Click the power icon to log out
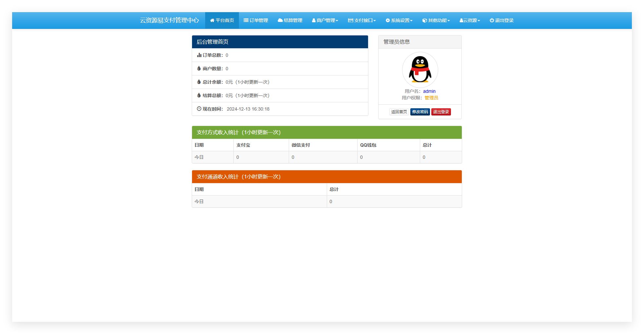This screenshot has width=644, height=334. [x=492, y=20]
